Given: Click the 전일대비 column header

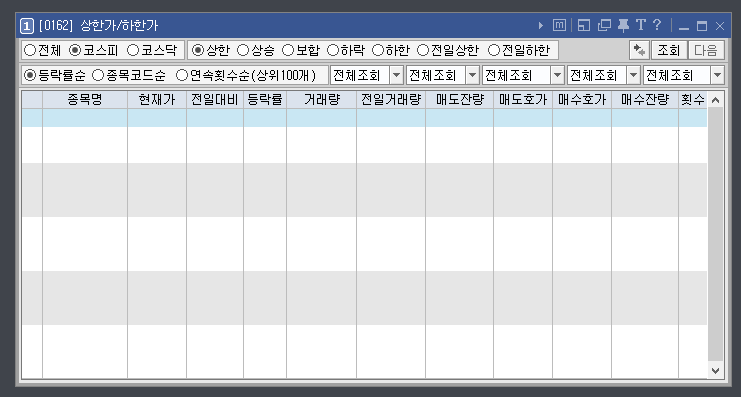Looking at the screenshot, I should click(215, 100).
